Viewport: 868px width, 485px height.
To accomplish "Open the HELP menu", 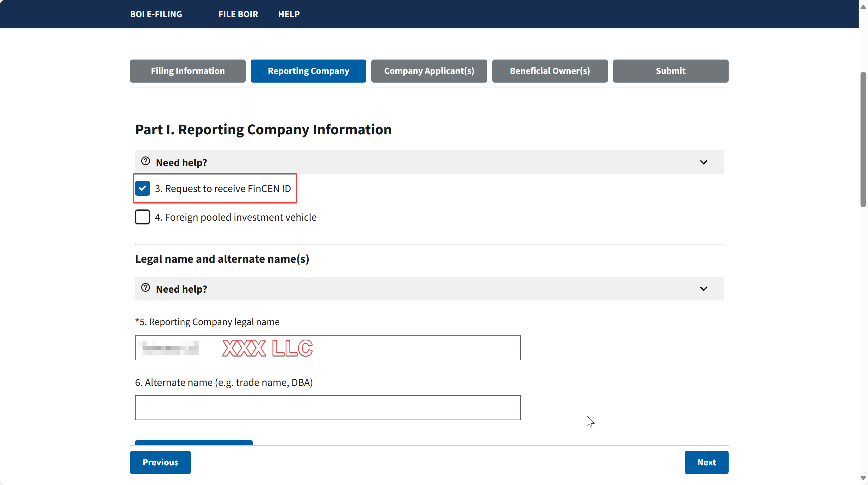I will (x=289, y=14).
